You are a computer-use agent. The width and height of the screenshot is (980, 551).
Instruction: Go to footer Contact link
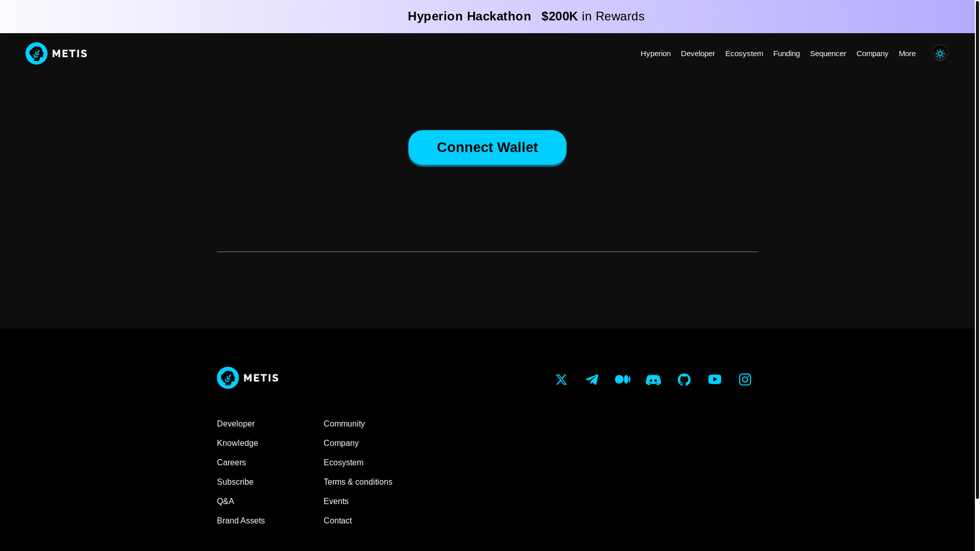click(x=337, y=521)
